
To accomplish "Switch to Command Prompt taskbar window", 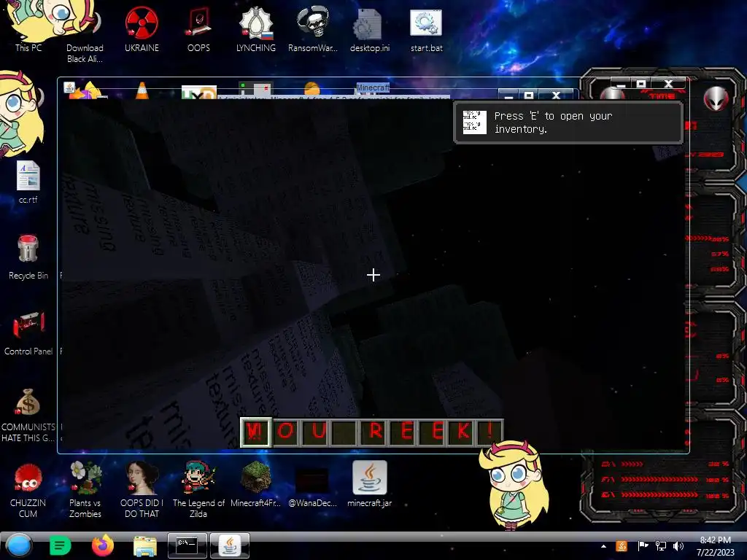I will [187, 545].
